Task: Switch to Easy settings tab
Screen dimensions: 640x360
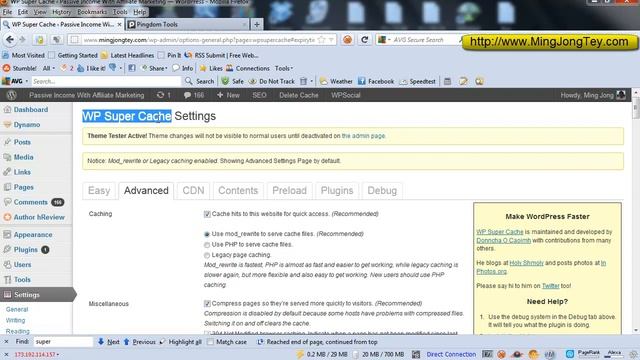Action: click(x=99, y=191)
